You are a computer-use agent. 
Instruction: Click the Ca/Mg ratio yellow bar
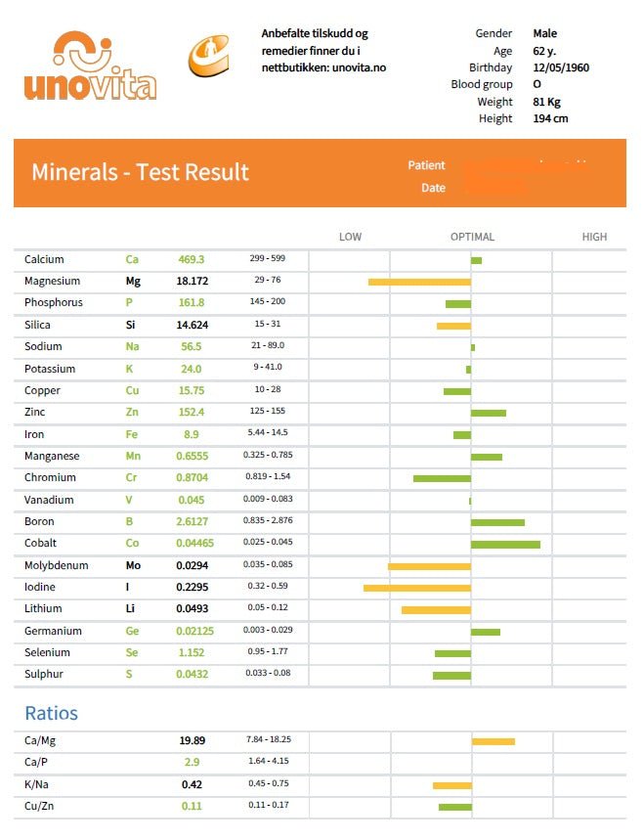tap(493, 741)
